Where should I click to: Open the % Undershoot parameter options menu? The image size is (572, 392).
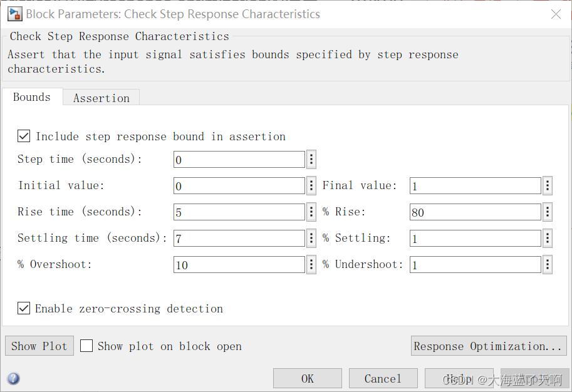(x=547, y=264)
